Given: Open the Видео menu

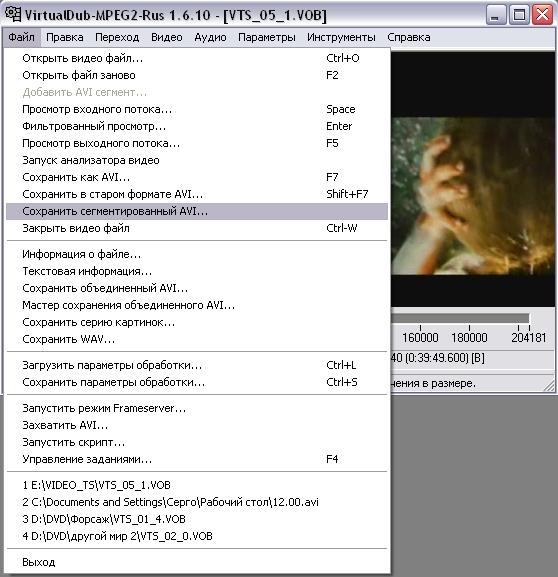Looking at the screenshot, I should (167, 37).
